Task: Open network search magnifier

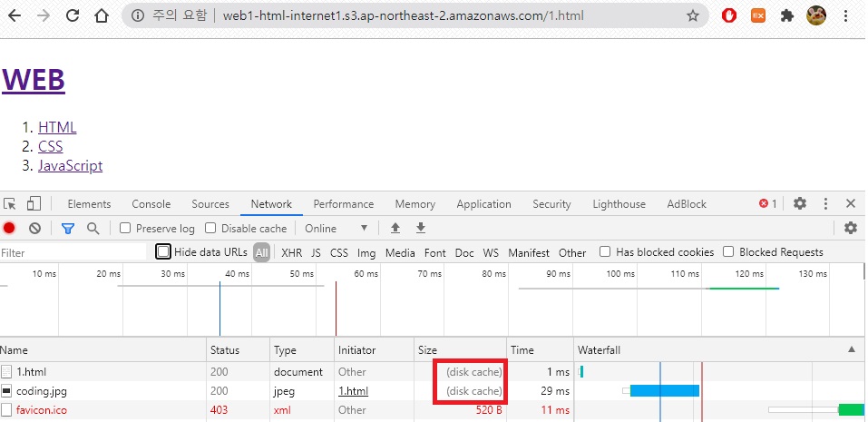Action: [x=93, y=228]
